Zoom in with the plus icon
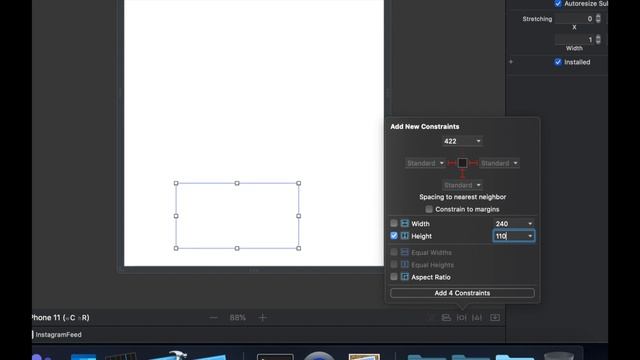 click(262, 318)
